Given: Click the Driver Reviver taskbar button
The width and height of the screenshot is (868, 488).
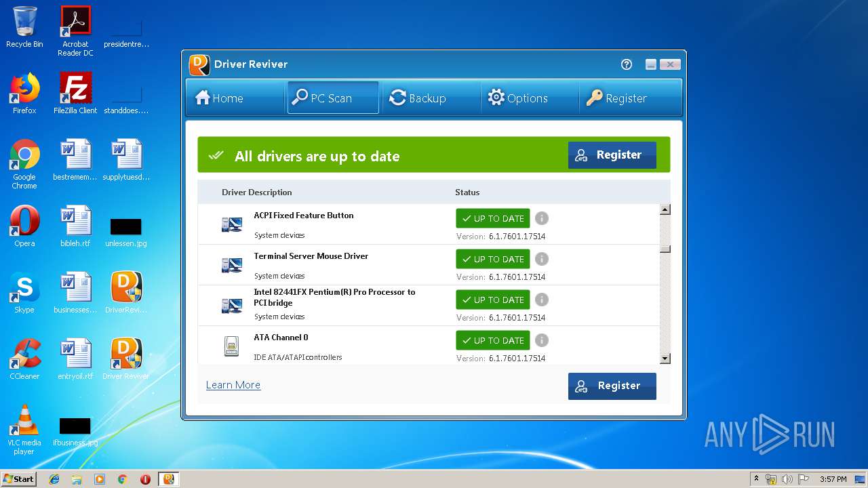Looking at the screenshot, I should pos(168,479).
